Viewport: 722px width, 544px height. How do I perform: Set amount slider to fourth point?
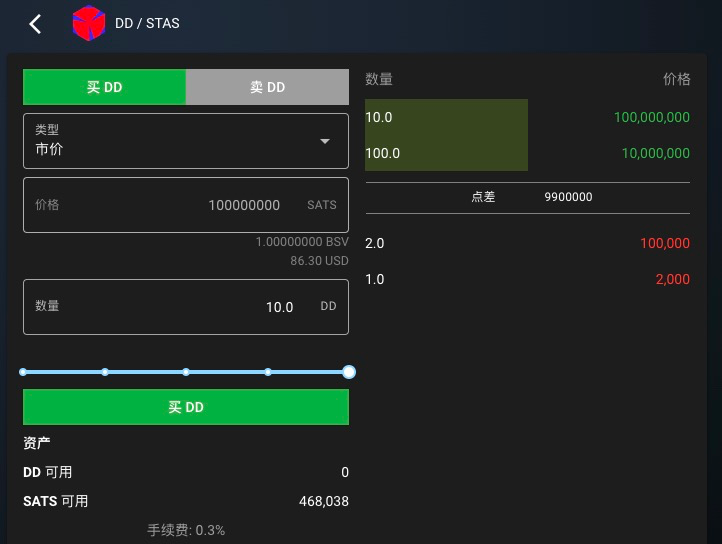click(268, 372)
